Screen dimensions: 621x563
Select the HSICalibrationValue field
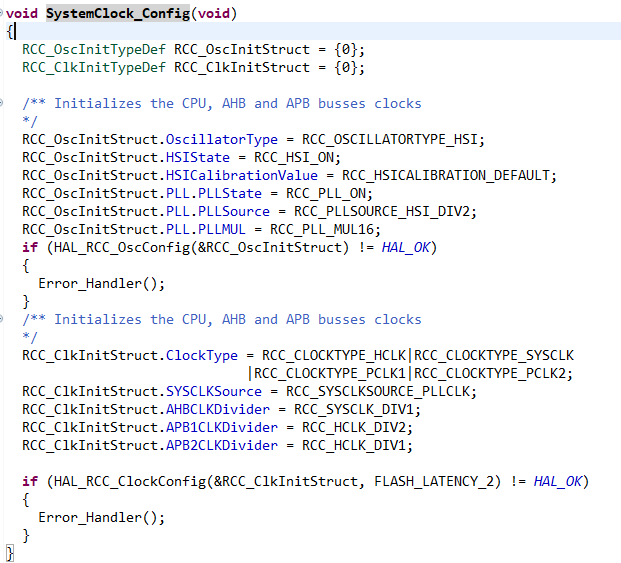(x=242, y=175)
